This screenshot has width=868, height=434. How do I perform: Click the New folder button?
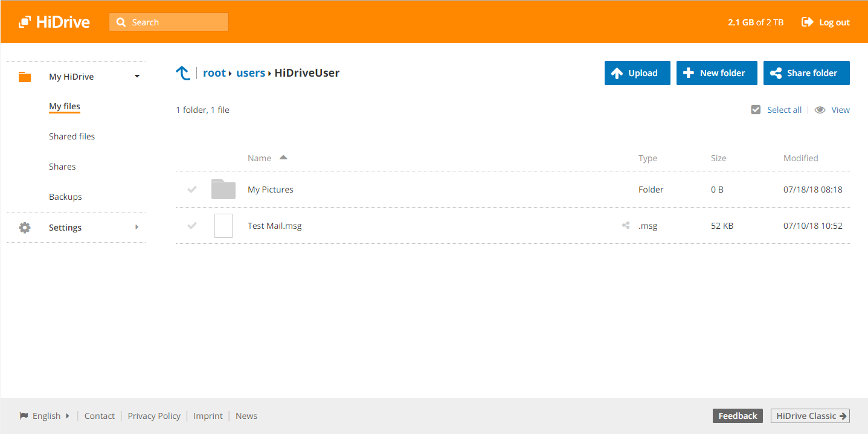[717, 73]
